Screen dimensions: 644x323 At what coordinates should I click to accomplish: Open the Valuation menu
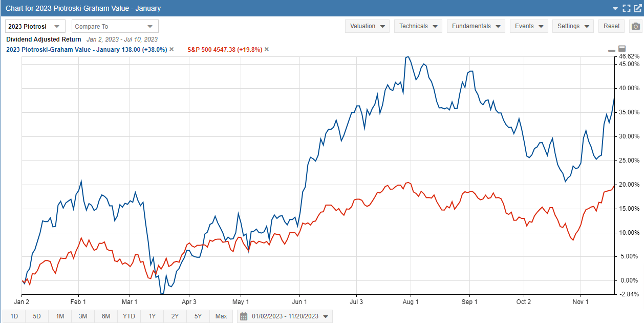pyautogui.click(x=367, y=26)
